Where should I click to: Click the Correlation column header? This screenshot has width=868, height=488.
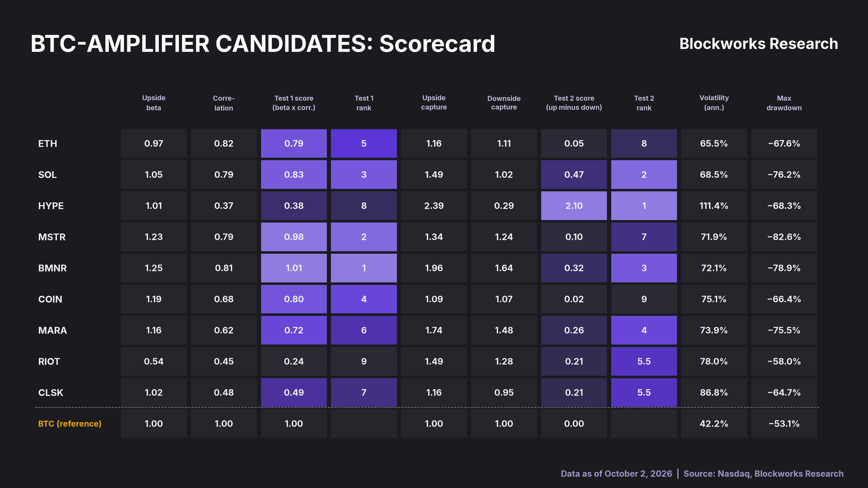click(x=224, y=103)
